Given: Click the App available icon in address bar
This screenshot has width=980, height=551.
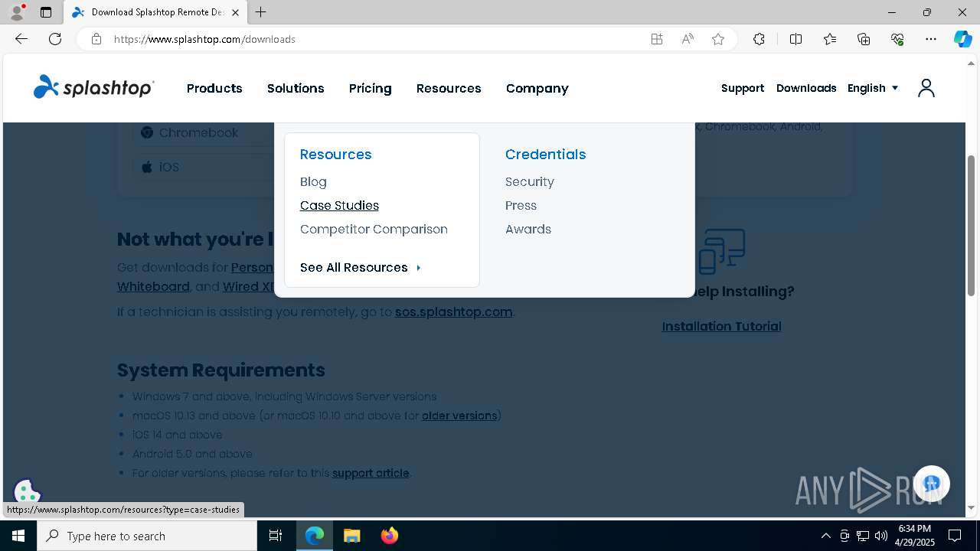Looking at the screenshot, I should (657, 39).
